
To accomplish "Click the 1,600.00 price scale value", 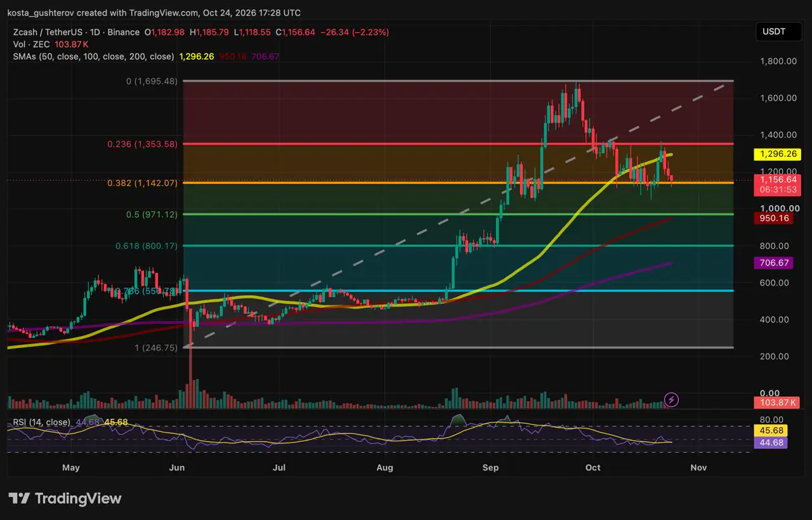I will click(778, 98).
